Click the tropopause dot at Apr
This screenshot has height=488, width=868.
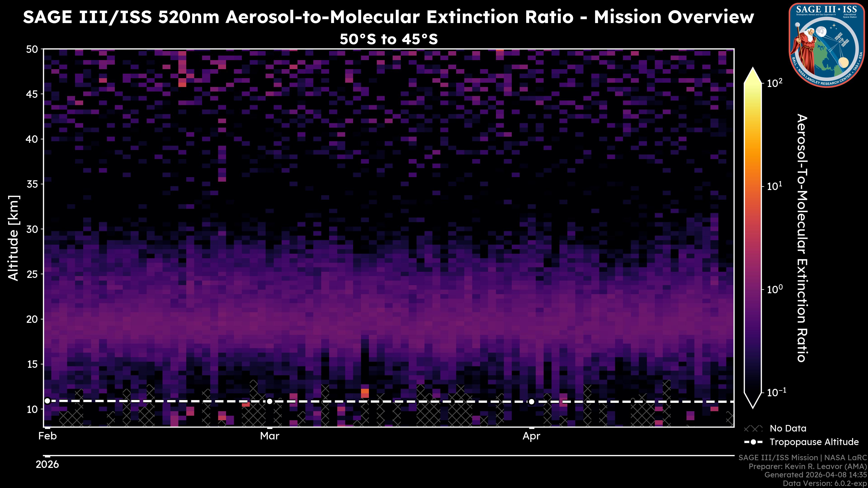click(531, 401)
